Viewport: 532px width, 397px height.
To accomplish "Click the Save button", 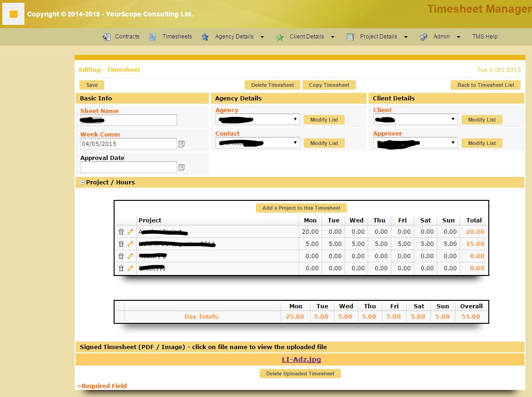I will pyautogui.click(x=92, y=85).
